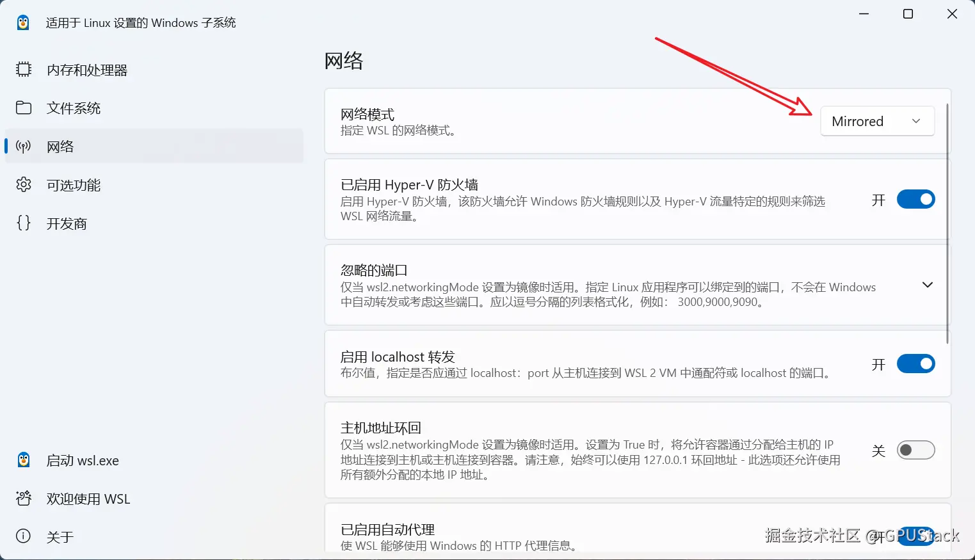
Task: Click the 指定 WSL 的网络模式 description
Action: pyautogui.click(x=398, y=131)
